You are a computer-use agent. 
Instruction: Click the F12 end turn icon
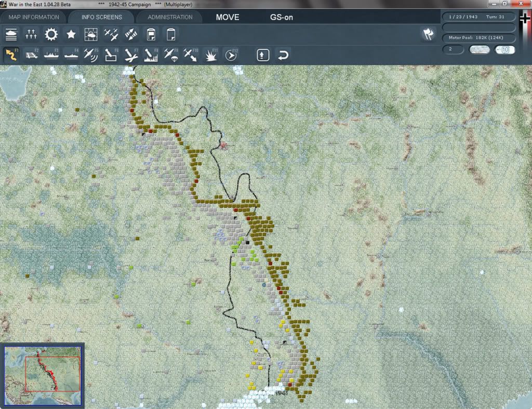click(231, 55)
